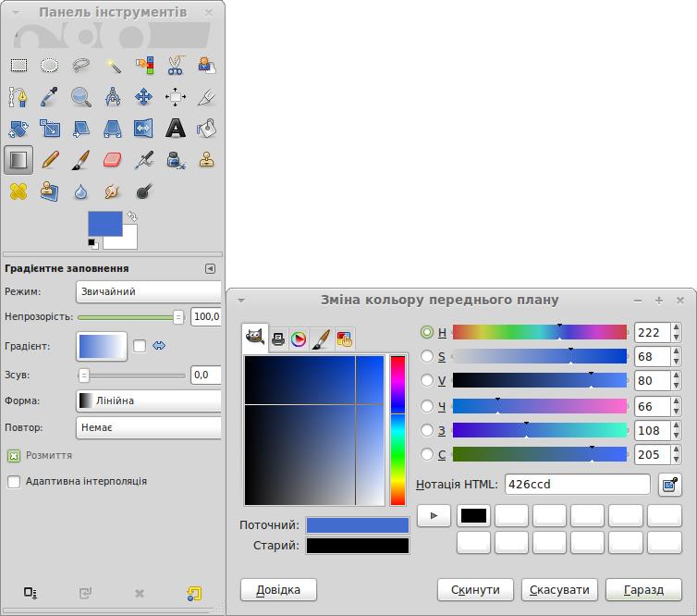Select the Alignment tool

175,97
